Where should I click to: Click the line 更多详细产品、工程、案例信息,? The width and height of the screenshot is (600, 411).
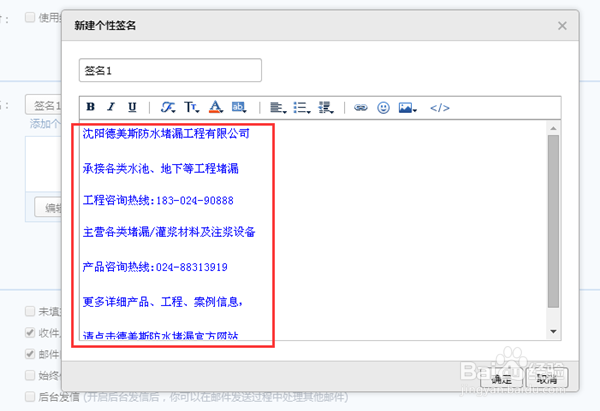(x=163, y=302)
